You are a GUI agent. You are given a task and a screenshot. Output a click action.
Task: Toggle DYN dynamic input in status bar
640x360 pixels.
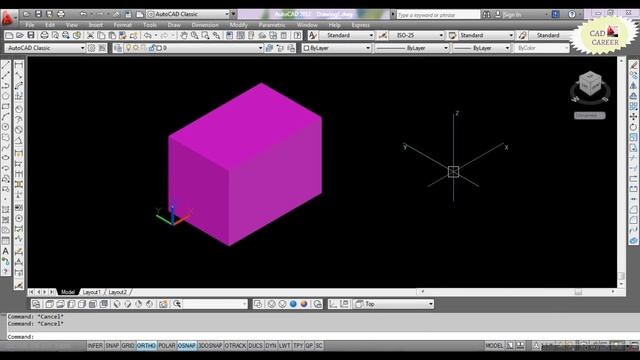pos(271,346)
